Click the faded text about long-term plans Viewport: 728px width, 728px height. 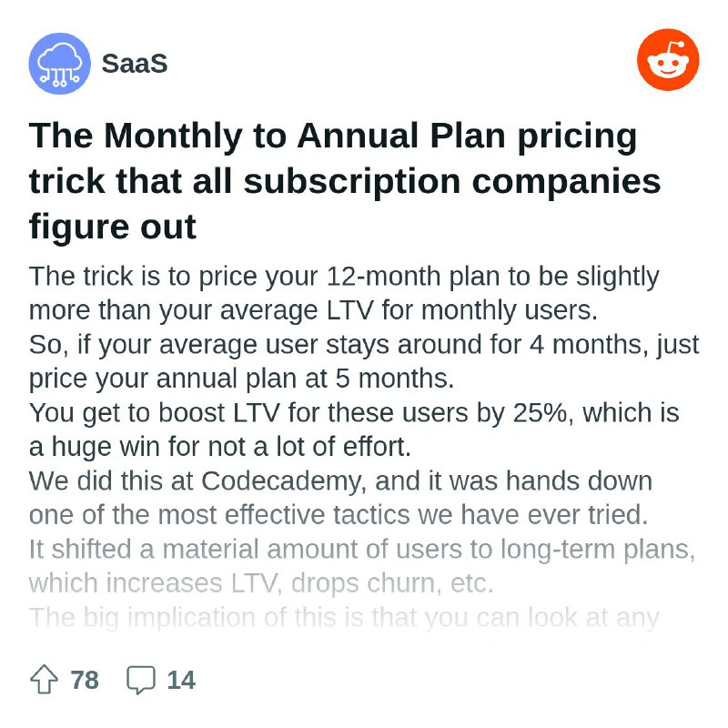click(x=362, y=566)
